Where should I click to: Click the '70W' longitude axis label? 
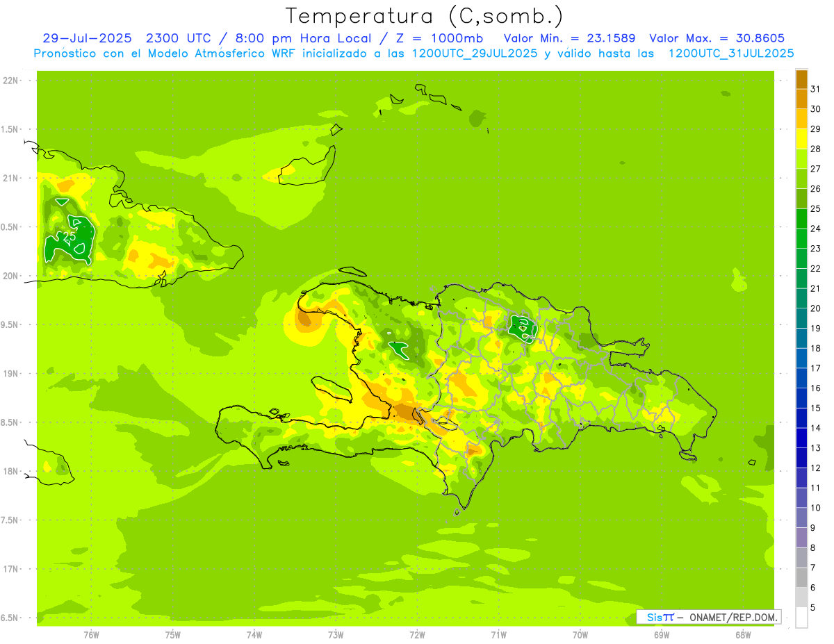(x=580, y=634)
